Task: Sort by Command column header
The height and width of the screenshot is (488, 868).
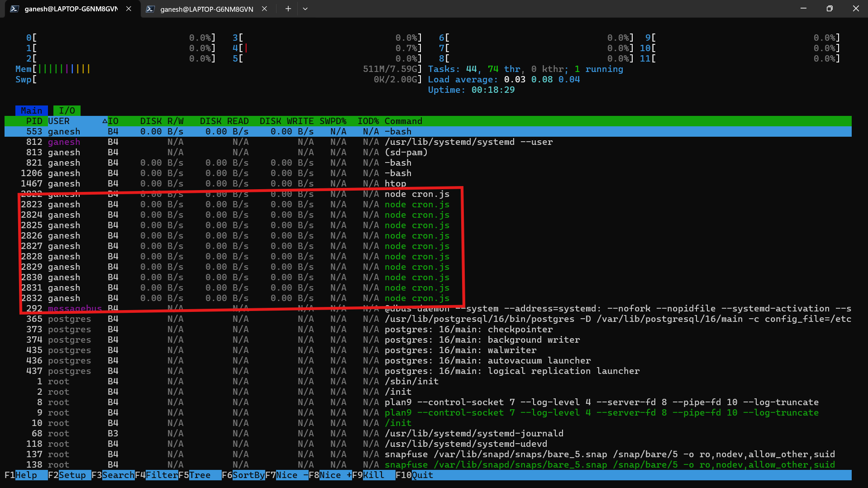Action: tap(404, 121)
